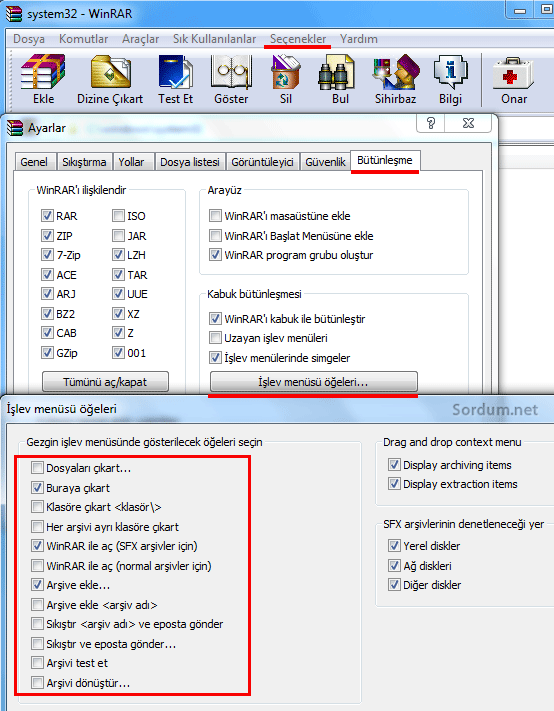Toggle the ACE checkbox
This screenshot has height=711, width=554.
point(47,274)
